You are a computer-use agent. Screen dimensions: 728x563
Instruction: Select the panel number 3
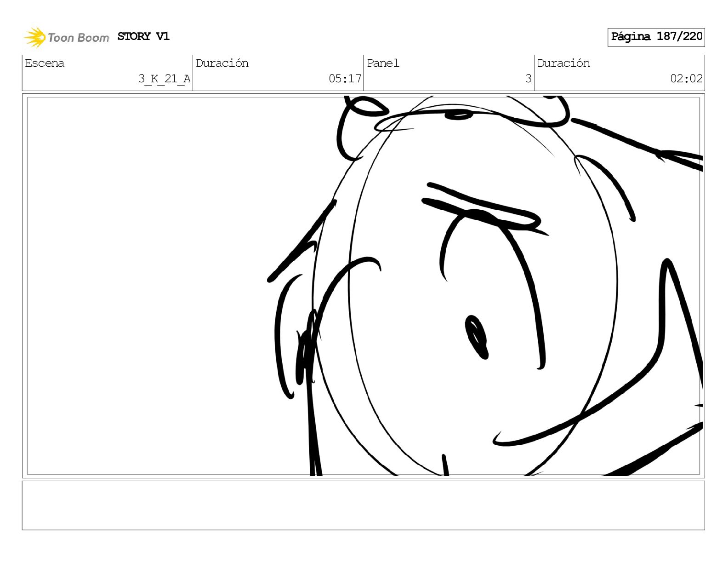(529, 79)
